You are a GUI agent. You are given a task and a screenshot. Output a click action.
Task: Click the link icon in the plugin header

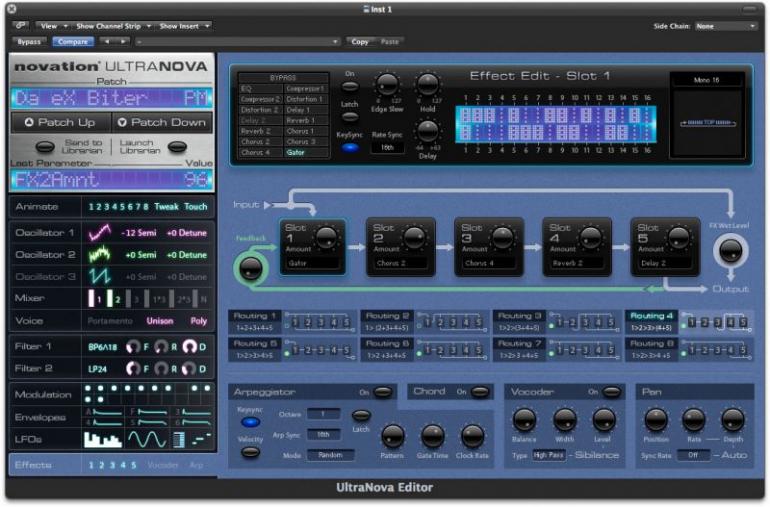pyautogui.click(x=21, y=26)
